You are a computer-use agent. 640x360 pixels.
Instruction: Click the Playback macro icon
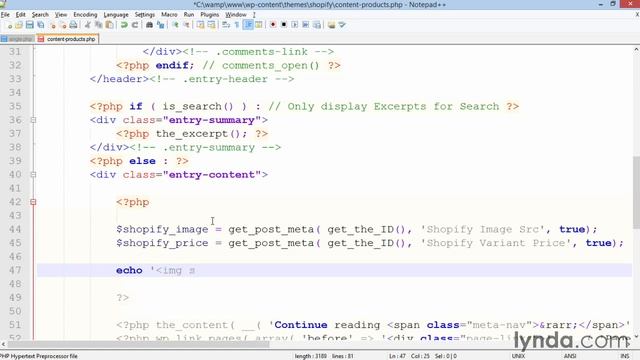[x=295, y=25]
